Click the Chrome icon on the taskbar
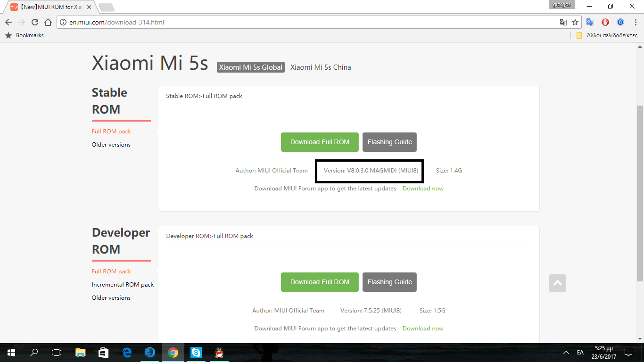The height and width of the screenshot is (362, 644). (x=173, y=353)
